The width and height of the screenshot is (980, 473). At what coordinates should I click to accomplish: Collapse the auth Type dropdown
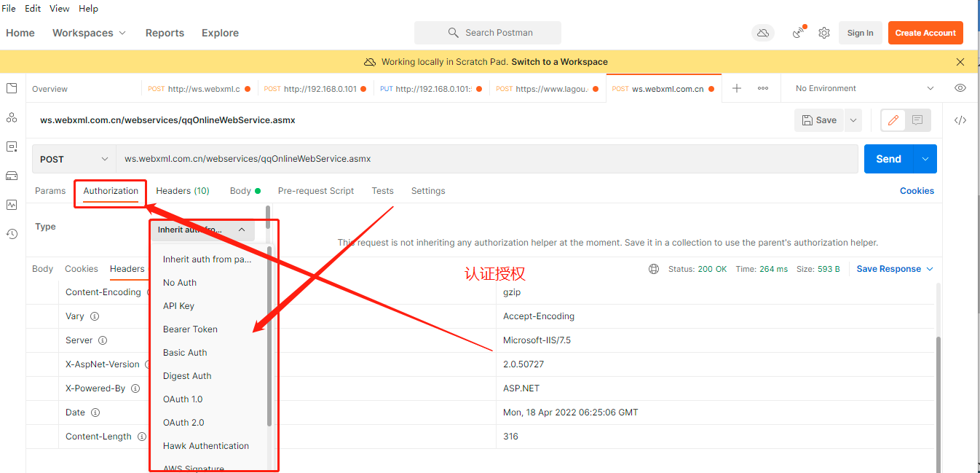coord(203,230)
